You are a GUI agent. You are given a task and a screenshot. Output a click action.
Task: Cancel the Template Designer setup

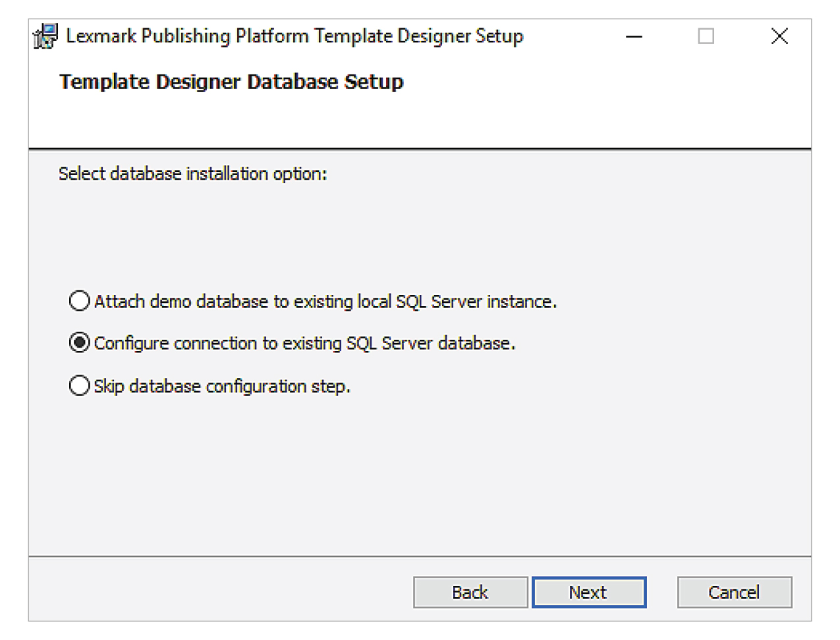pos(734,592)
